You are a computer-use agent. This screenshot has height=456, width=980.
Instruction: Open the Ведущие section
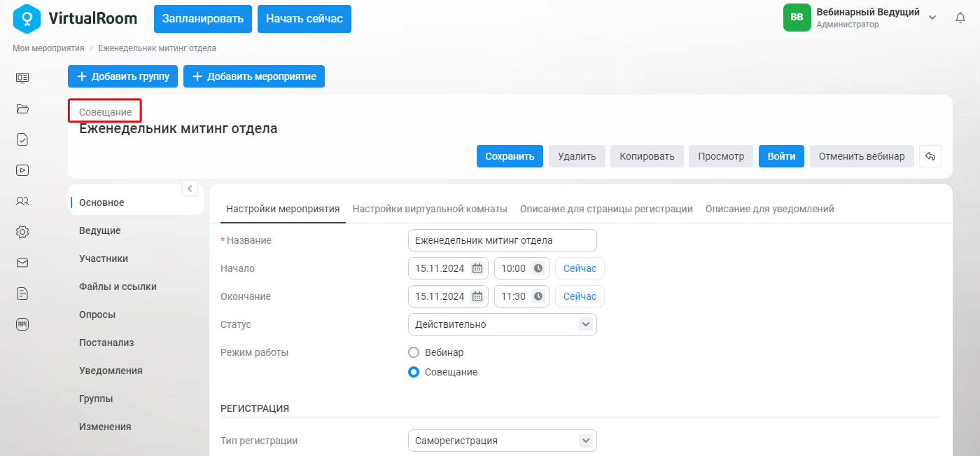point(100,230)
